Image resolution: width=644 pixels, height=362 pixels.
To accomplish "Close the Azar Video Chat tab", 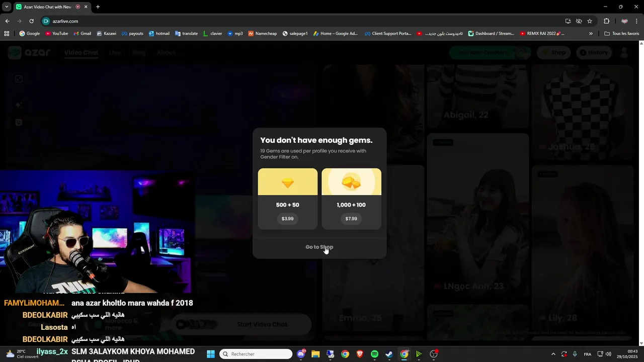I will coord(86,7).
